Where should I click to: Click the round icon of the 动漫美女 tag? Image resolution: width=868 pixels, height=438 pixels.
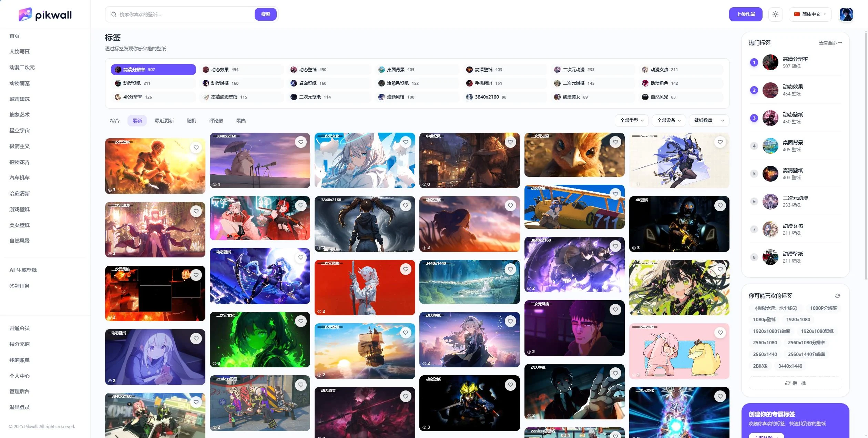(x=557, y=97)
